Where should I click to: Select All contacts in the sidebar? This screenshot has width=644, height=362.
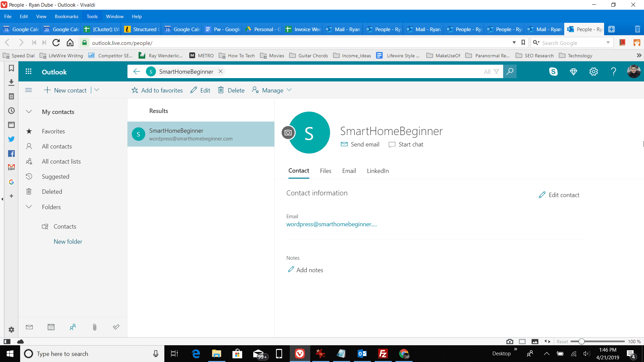pos(57,146)
